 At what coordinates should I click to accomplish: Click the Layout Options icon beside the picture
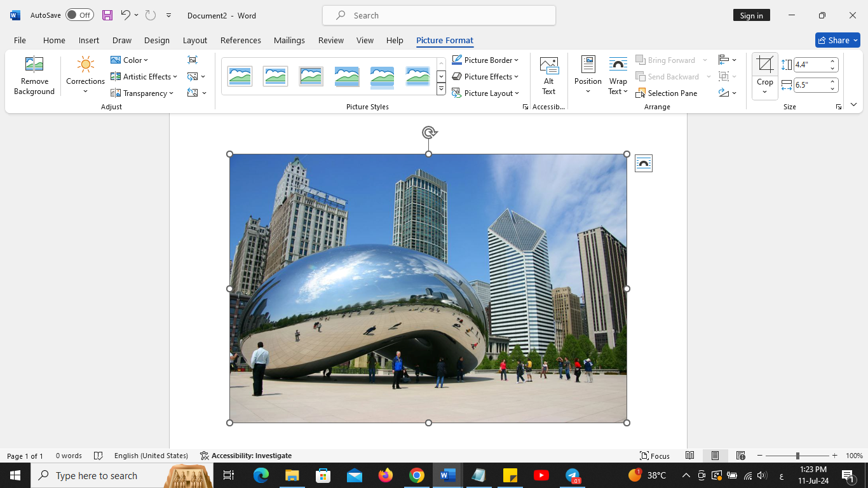click(x=644, y=163)
